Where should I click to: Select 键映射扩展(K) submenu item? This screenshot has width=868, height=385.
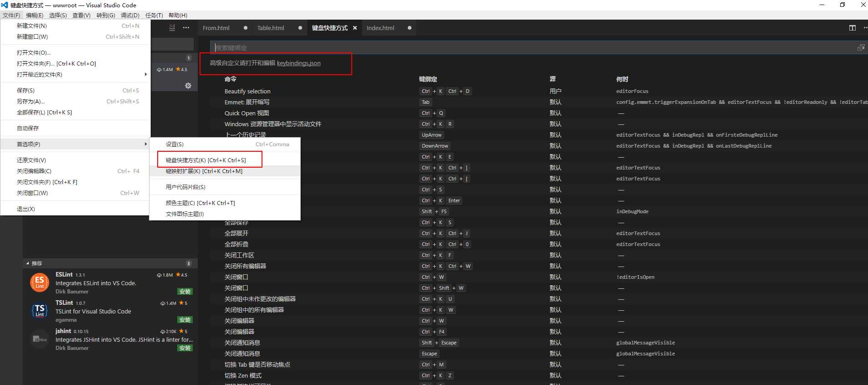coord(225,171)
